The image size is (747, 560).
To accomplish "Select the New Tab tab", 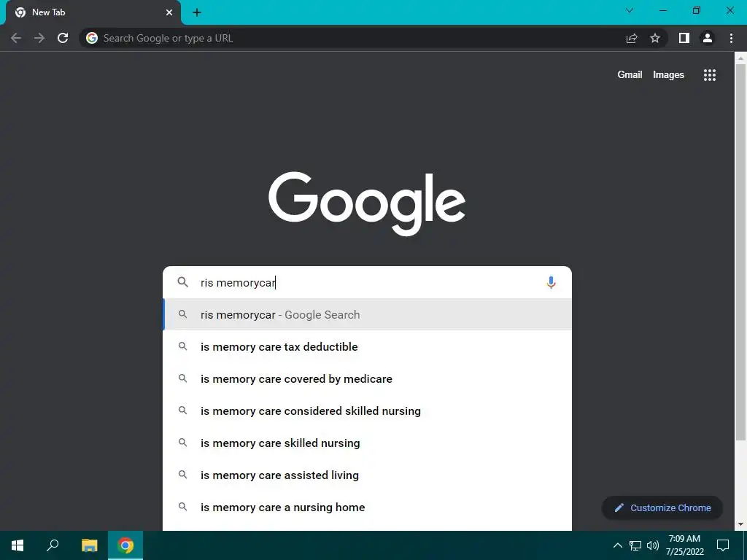I will tap(93, 13).
